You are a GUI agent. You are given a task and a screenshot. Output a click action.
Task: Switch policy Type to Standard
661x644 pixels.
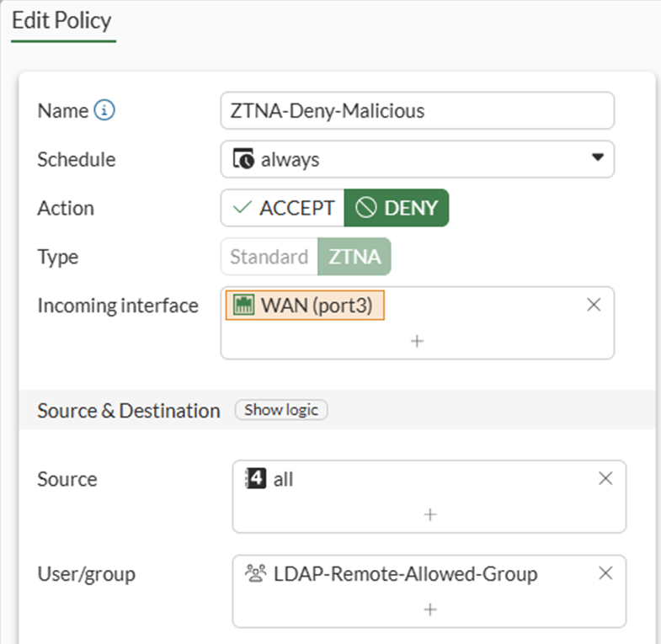(x=269, y=257)
